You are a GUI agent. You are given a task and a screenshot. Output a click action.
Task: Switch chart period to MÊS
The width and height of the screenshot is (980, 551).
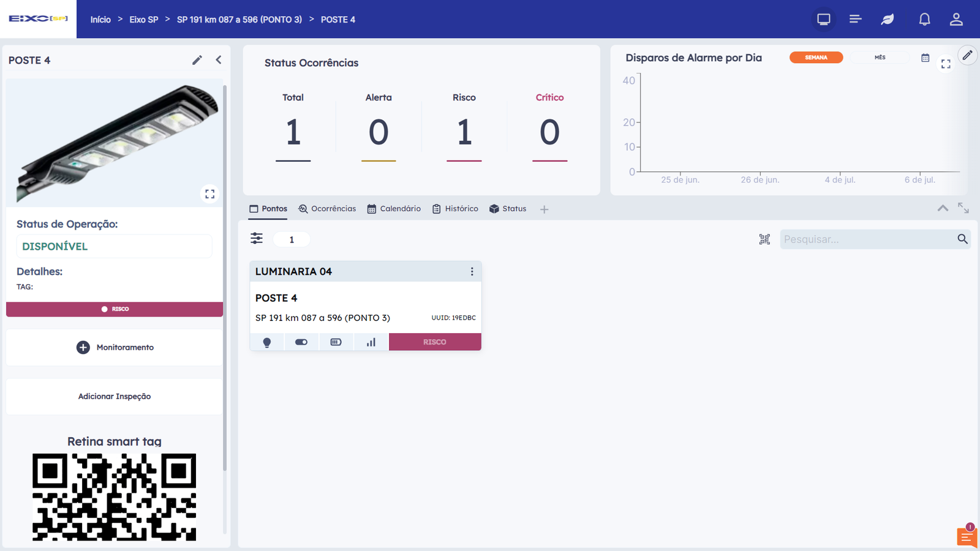[x=880, y=58]
